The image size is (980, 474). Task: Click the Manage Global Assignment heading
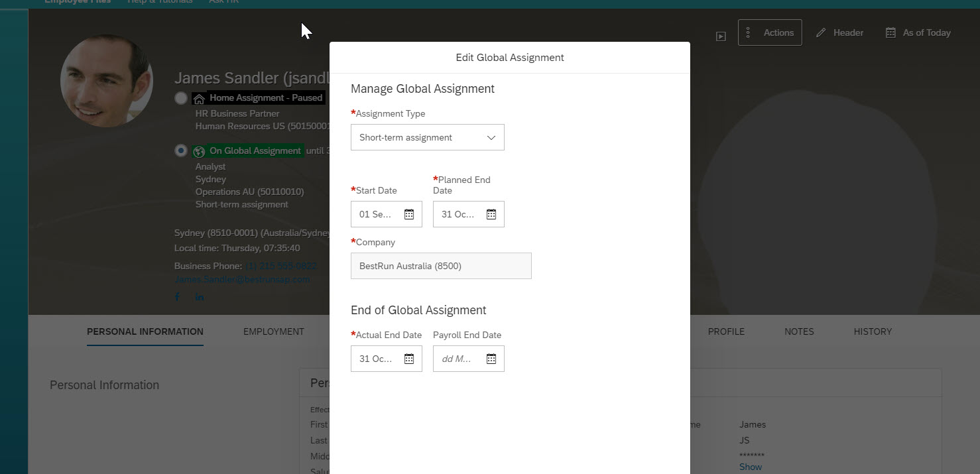click(422, 89)
